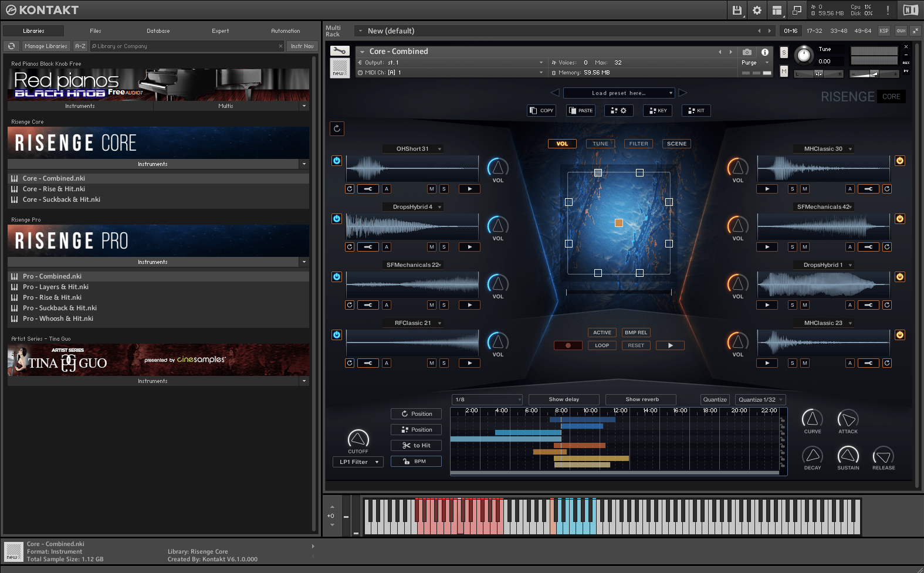
Task: Open the 1/8 grid dropdown
Action: click(x=487, y=399)
